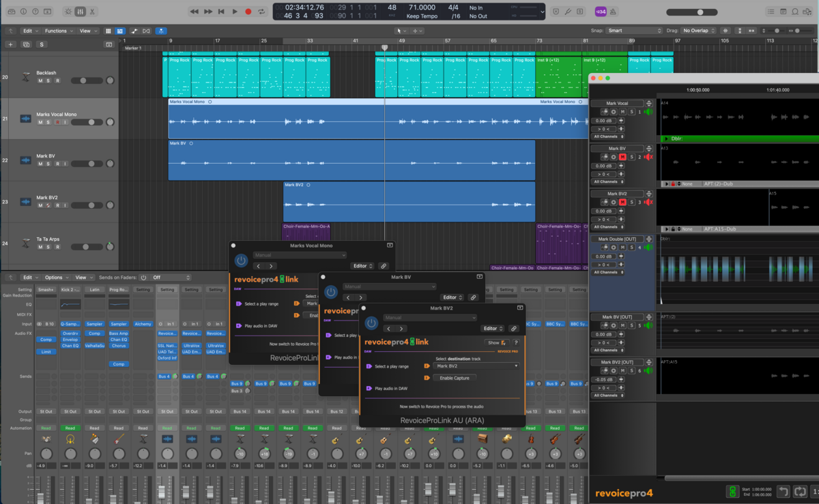819x504 pixels.
Task: Open the Mixer from the control bar
Action: [80, 12]
